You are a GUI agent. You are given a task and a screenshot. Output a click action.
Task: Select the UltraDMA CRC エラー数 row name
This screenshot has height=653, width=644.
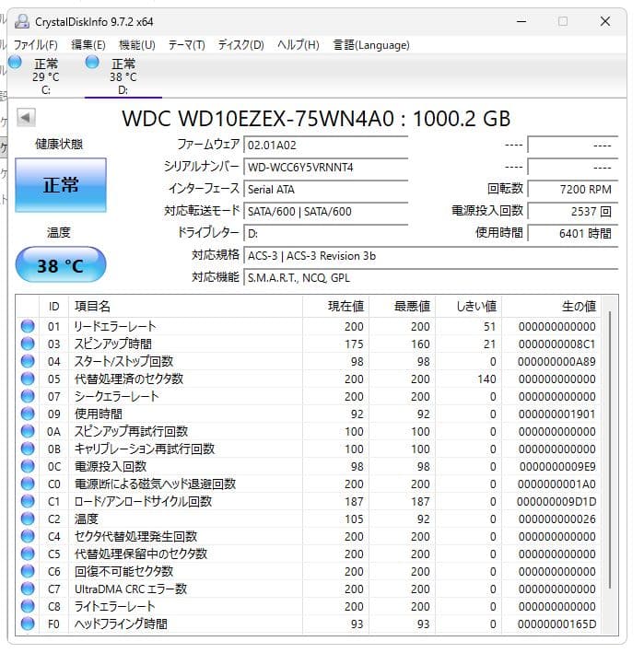pos(131,589)
